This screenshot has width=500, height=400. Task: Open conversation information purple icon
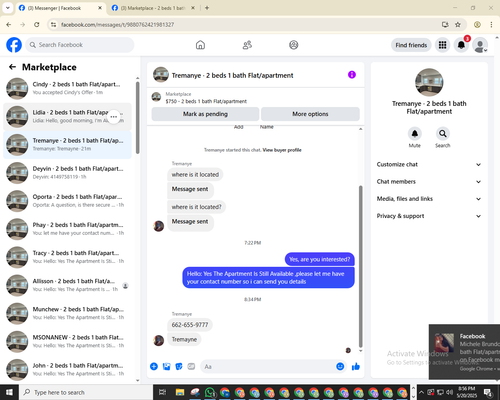click(352, 75)
